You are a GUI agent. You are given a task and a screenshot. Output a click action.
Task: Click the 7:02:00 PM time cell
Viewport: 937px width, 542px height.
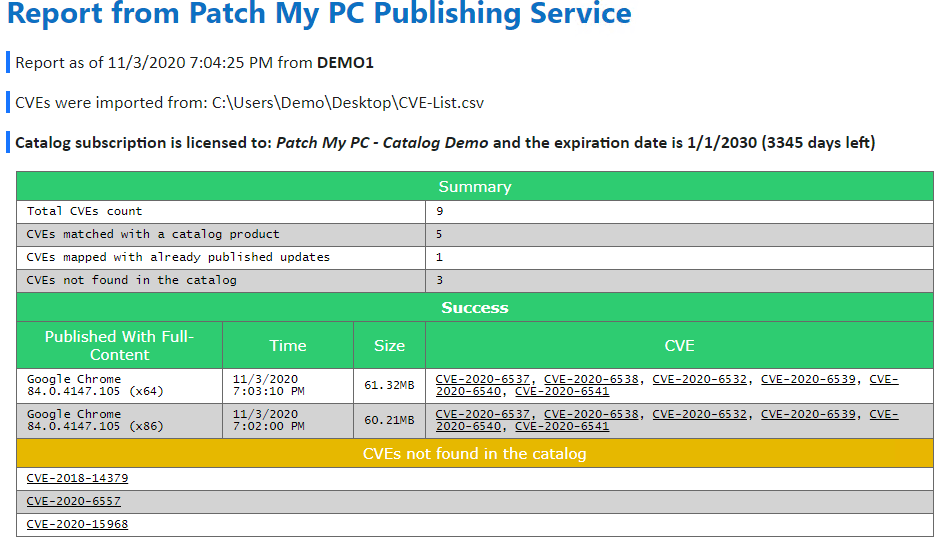point(288,420)
